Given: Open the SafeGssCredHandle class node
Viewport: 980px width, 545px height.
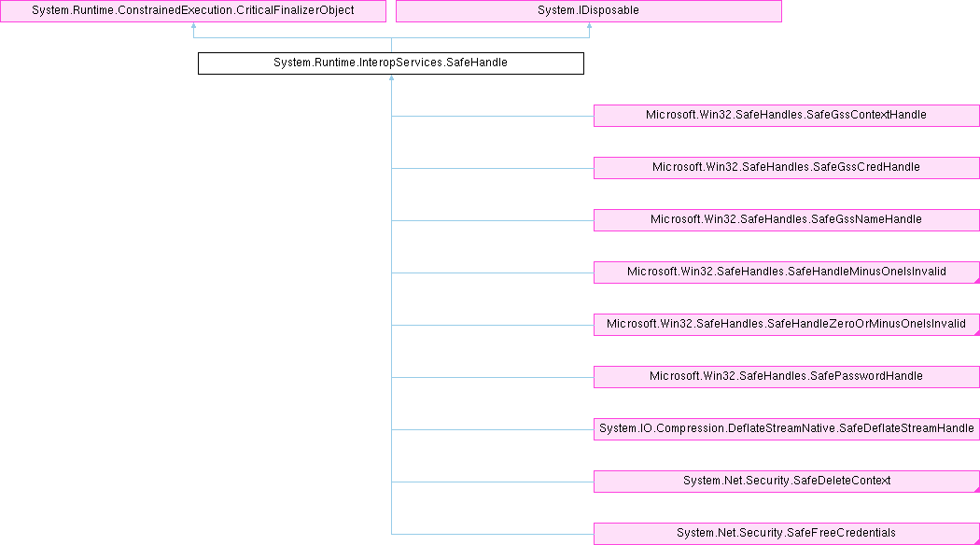Looking at the screenshot, I should coord(786,168).
